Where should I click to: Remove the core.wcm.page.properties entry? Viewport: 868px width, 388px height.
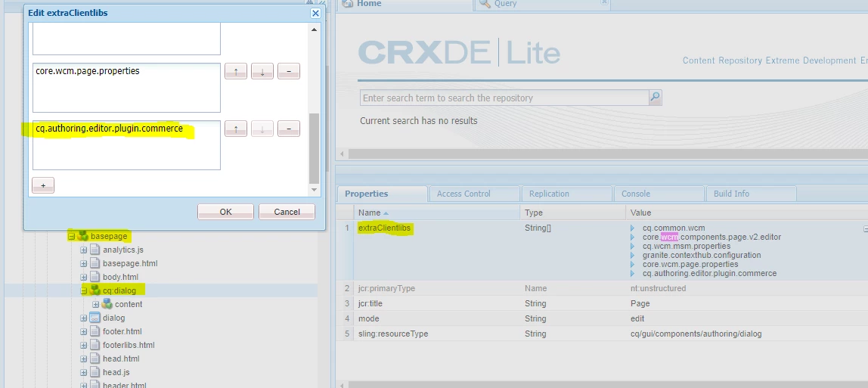(289, 71)
